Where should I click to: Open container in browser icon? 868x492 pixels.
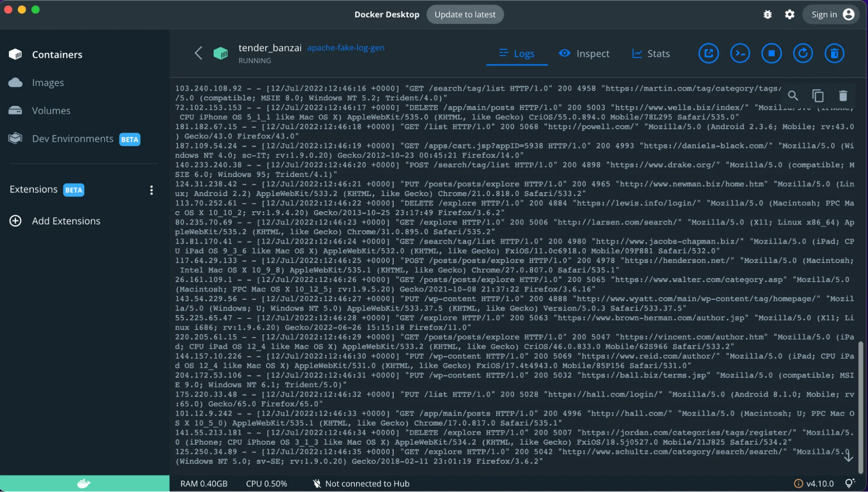point(708,53)
